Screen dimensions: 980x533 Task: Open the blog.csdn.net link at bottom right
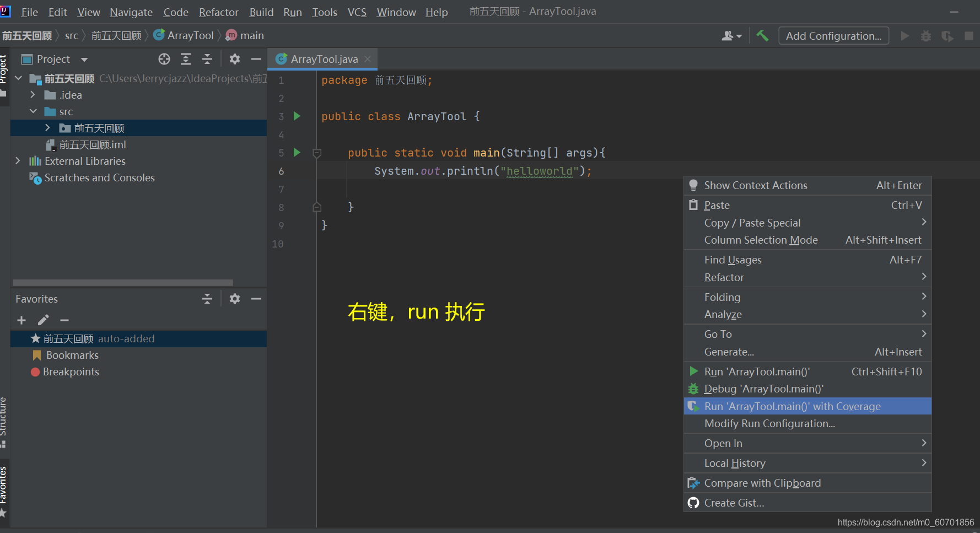tap(906, 522)
